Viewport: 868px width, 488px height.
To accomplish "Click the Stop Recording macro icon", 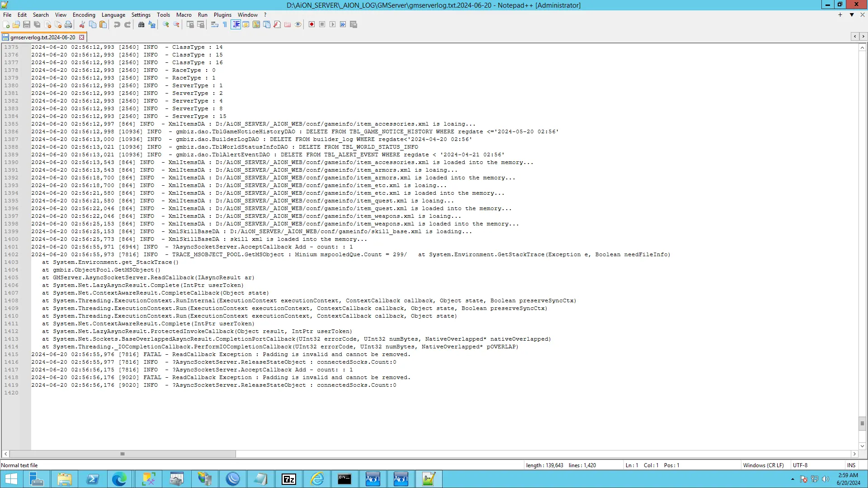I will [322, 24].
